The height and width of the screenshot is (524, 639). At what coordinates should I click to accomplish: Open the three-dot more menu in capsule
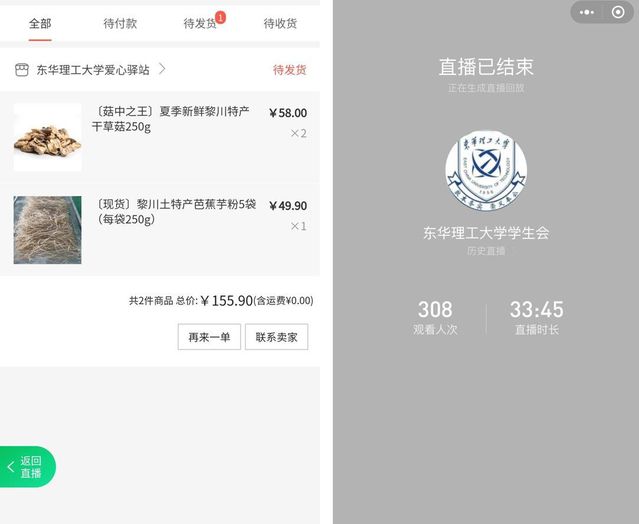pyautogui.click(x=587, y=12)
